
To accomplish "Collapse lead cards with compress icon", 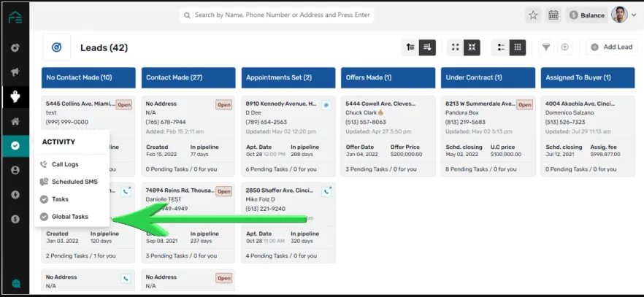I will [472, 47].
